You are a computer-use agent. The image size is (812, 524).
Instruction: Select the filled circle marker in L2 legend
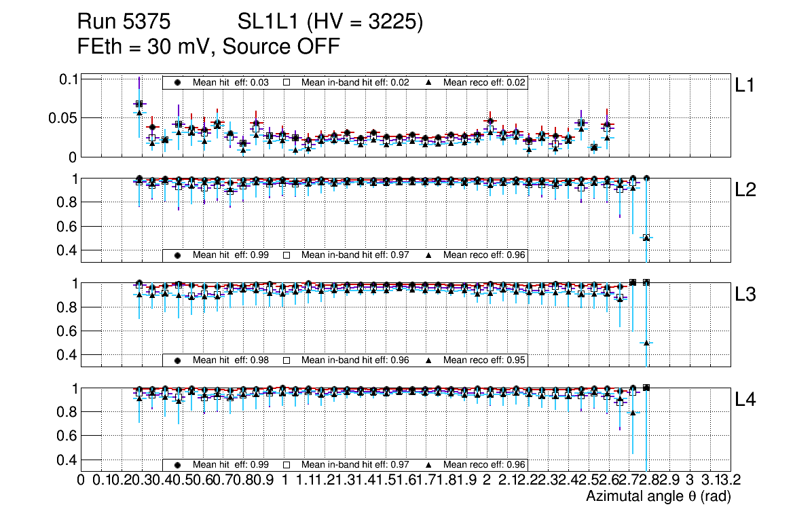178,255
